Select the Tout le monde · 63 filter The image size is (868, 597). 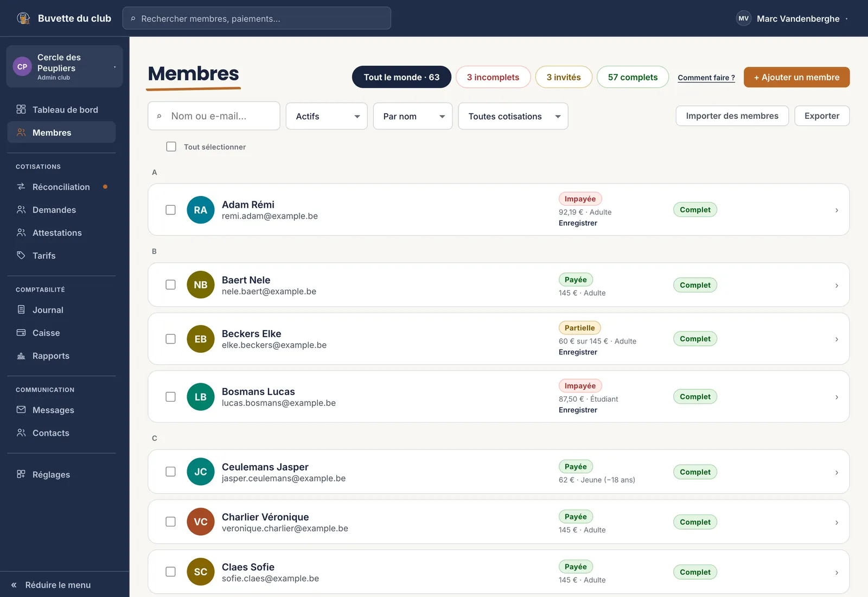coord(401,77)
